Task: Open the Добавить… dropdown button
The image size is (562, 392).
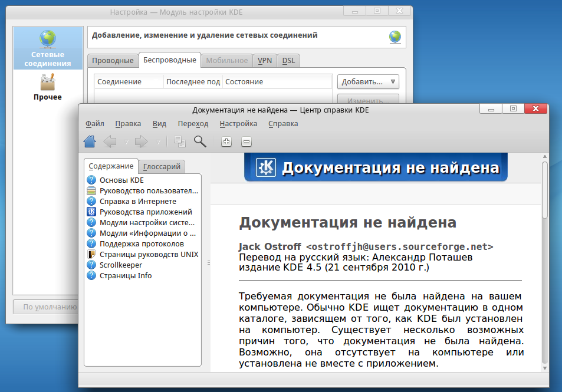Action: coord(368,82)
